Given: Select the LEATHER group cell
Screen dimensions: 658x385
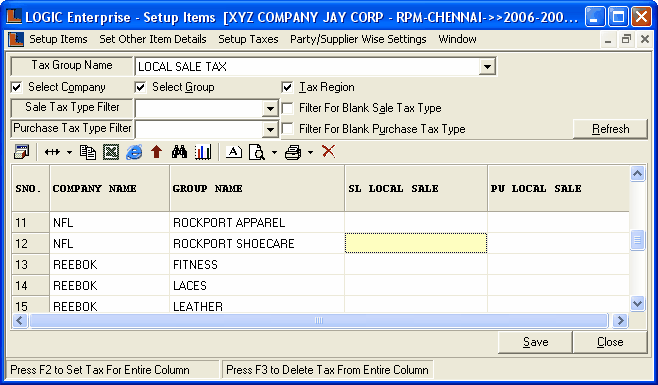Looking at the screenshot, I should point(257,305).
